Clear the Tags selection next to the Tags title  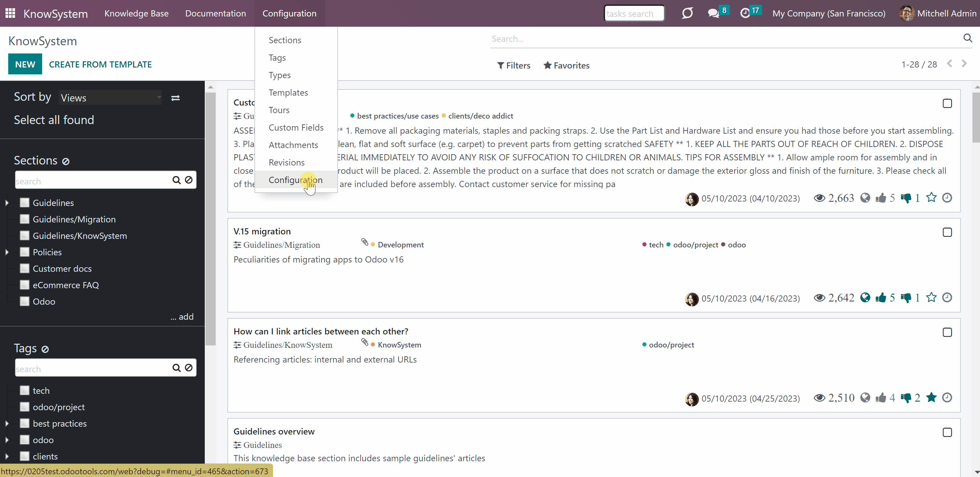point(45,349)
